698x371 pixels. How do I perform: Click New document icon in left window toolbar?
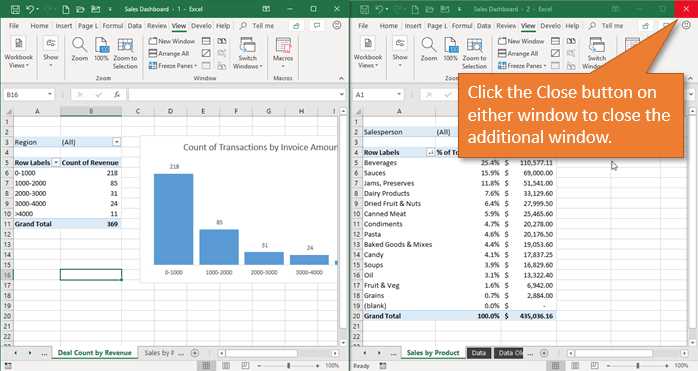(66, 9)
